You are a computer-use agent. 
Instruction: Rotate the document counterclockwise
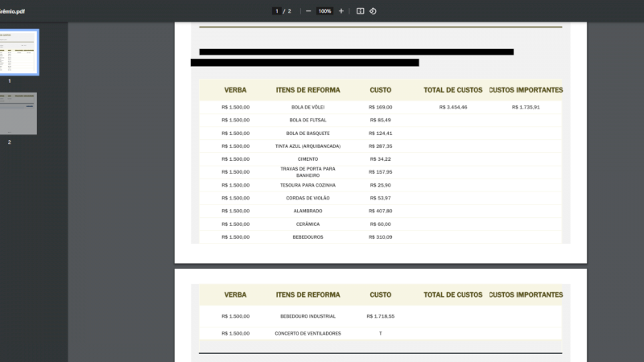[x=373, y=11]
